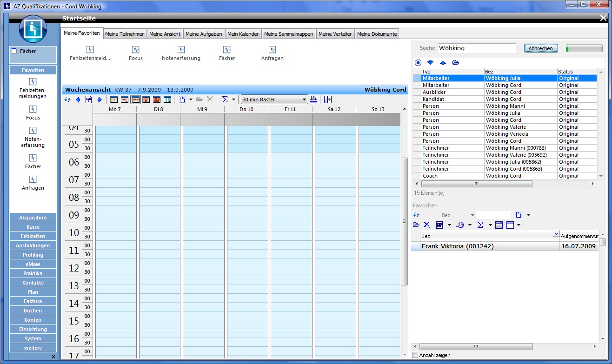Open the System sidebar section
This screenshot has height=364, width=612.
click(33, 338)
